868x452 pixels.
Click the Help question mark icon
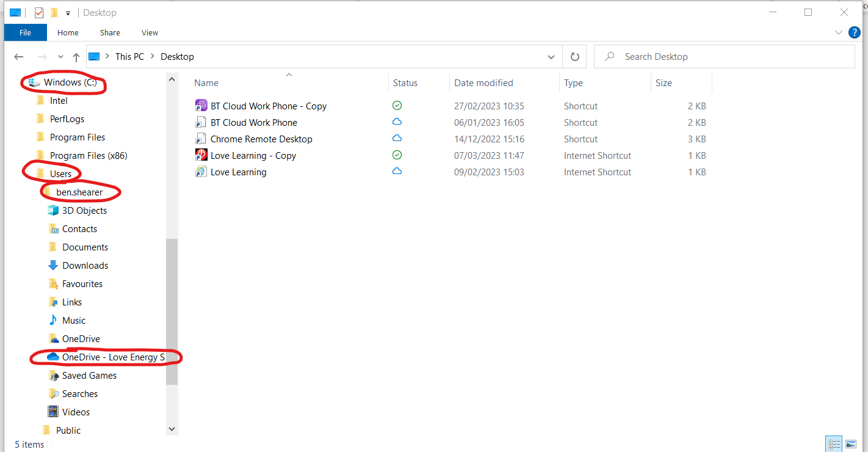pos(855,32)
